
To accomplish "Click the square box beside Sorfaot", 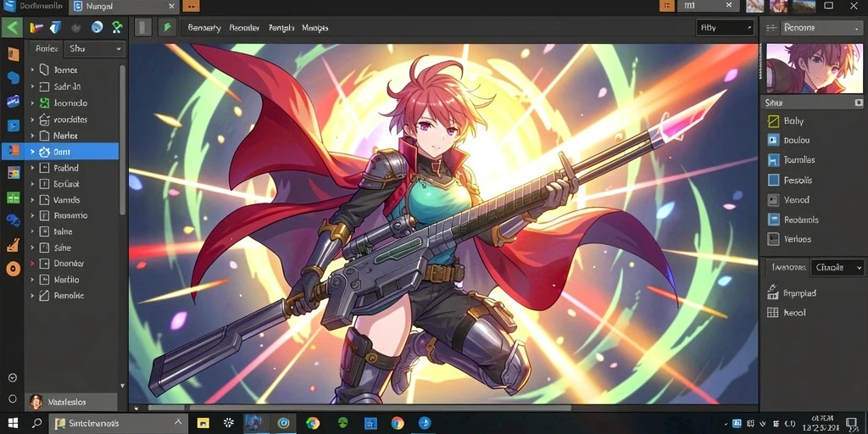I will click(x=45, y=184).
